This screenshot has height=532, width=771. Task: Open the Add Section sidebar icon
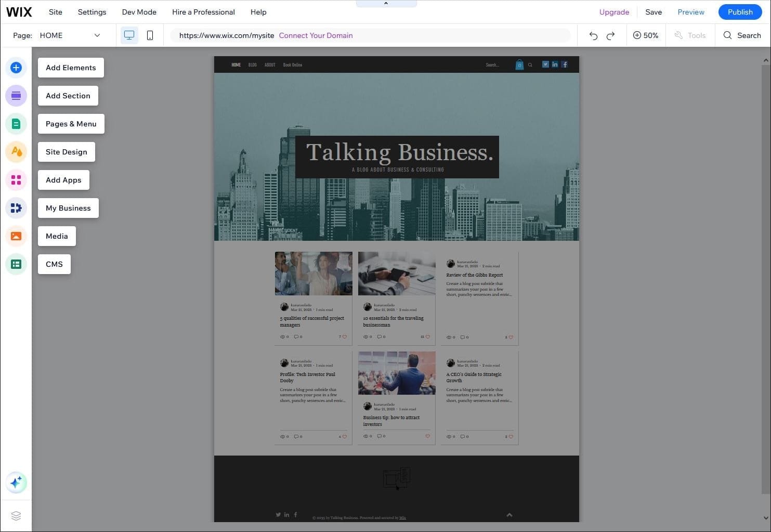click(16, 96)
